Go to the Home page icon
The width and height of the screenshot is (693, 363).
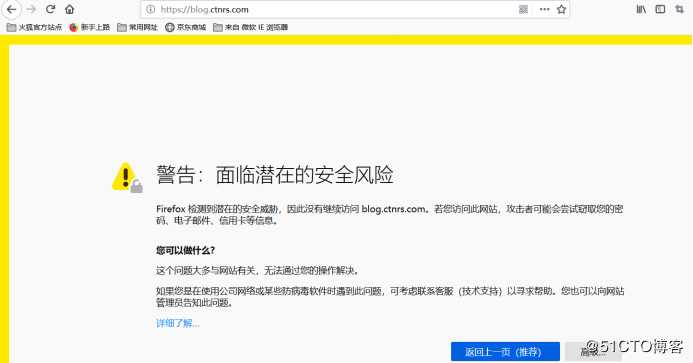(69, 9)
